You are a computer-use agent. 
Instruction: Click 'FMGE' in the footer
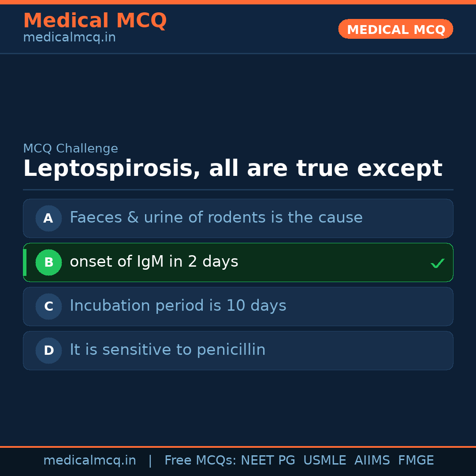[x=416, y=461]
